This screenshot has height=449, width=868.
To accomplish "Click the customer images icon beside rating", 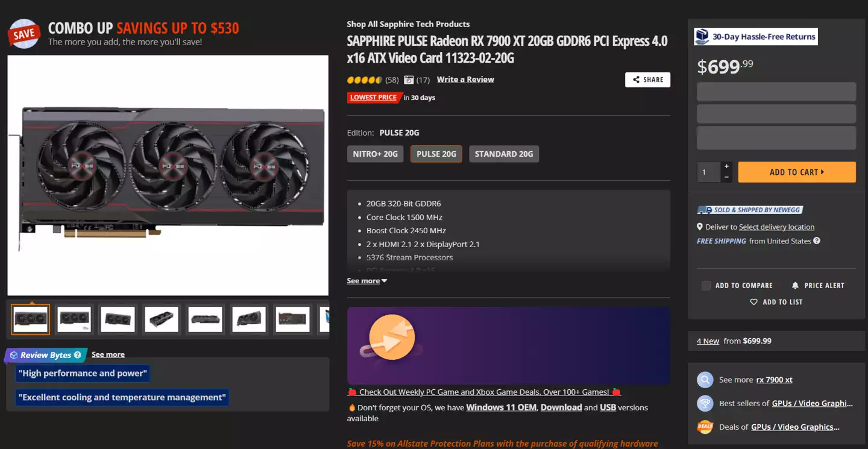I will 409,80.
